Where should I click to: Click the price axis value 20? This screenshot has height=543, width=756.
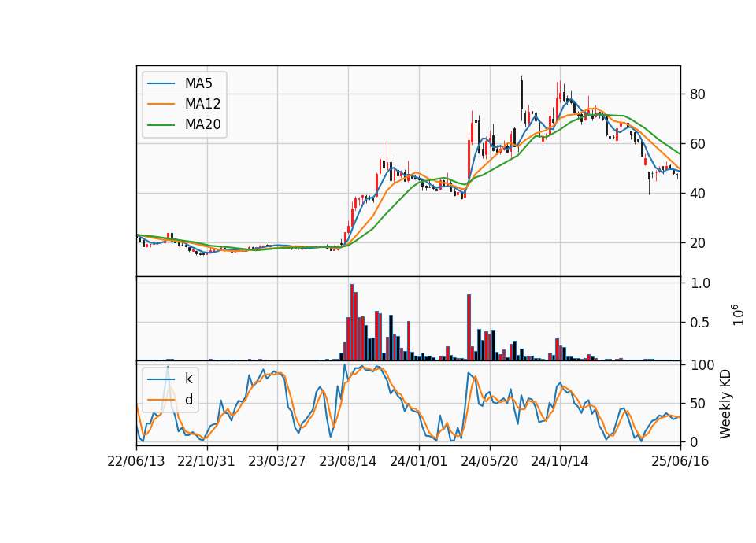[x=697, y=243]
